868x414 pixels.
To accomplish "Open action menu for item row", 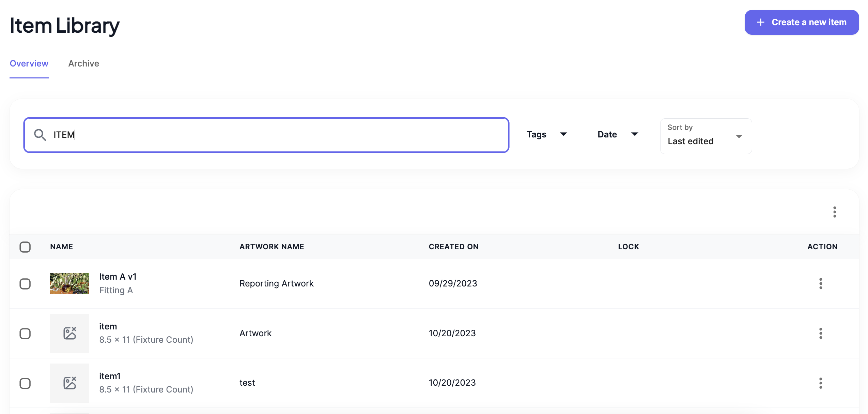I will click(x=820, y=333).
